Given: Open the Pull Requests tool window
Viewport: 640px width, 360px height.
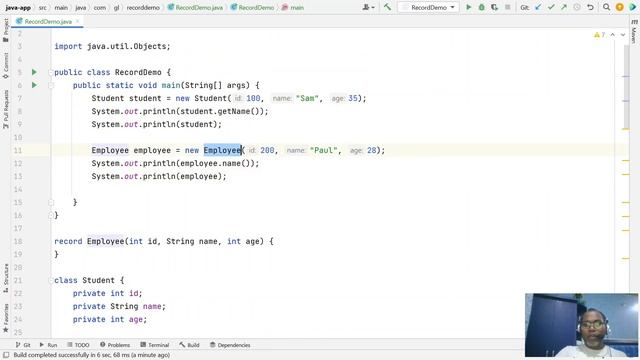Looking at the screenshot, I should 6,109.
